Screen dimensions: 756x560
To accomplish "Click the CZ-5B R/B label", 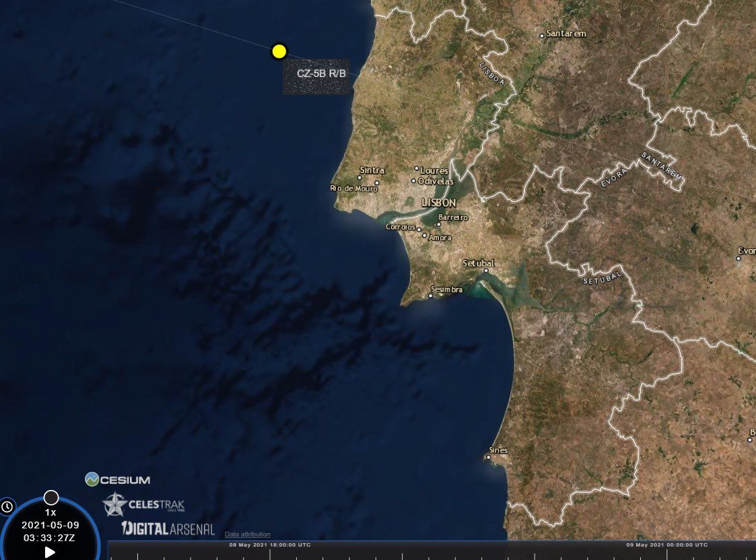I will pyautogui.click(x=322, y=73).
